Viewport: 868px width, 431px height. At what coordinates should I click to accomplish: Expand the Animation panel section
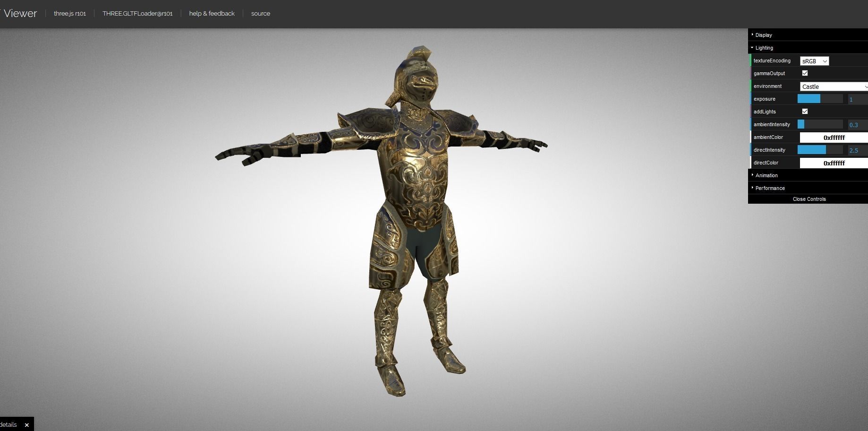[x=766, y=175]
